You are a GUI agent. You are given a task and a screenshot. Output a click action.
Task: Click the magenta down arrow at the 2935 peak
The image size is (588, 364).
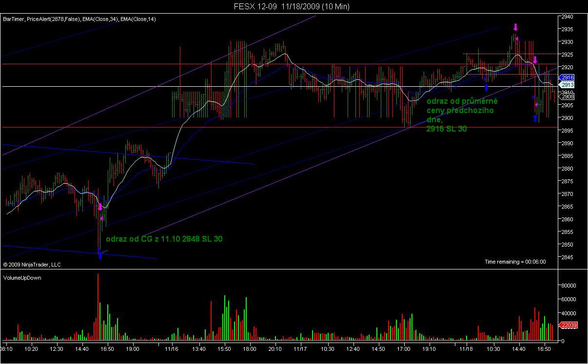coord(515,27)
